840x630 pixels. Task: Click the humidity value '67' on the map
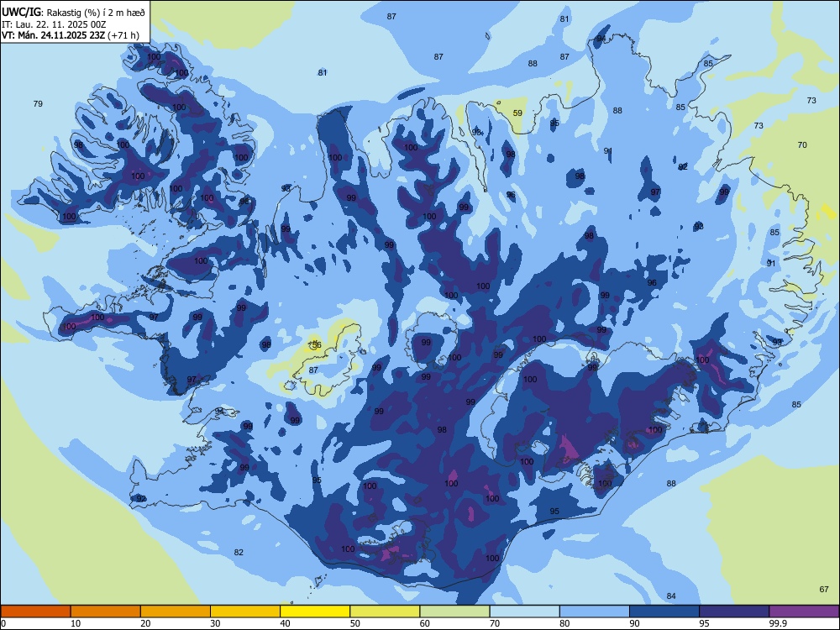pos(824,590)
